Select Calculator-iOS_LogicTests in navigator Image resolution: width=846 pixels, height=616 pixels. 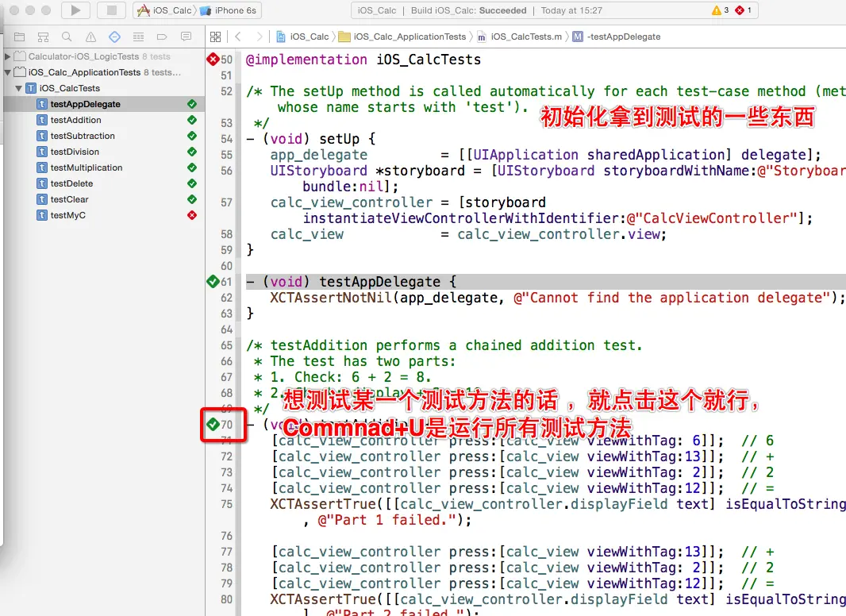83,56
